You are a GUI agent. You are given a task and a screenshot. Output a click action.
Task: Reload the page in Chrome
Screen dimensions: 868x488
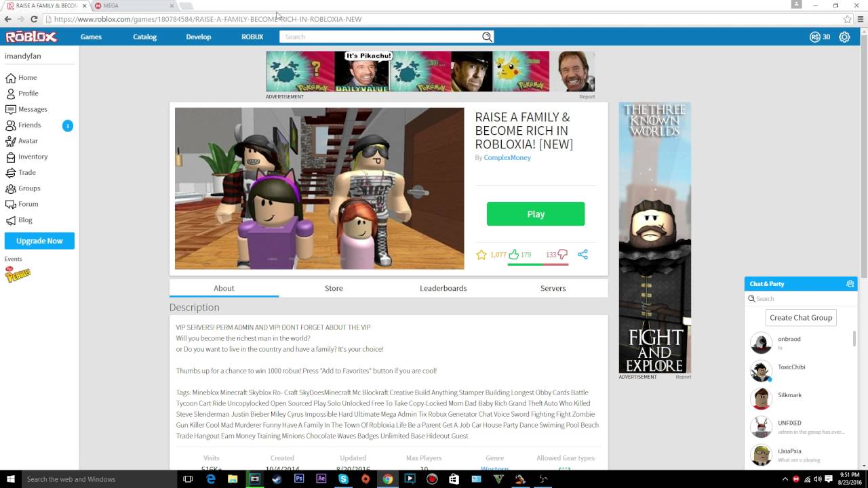click(35, 19)
